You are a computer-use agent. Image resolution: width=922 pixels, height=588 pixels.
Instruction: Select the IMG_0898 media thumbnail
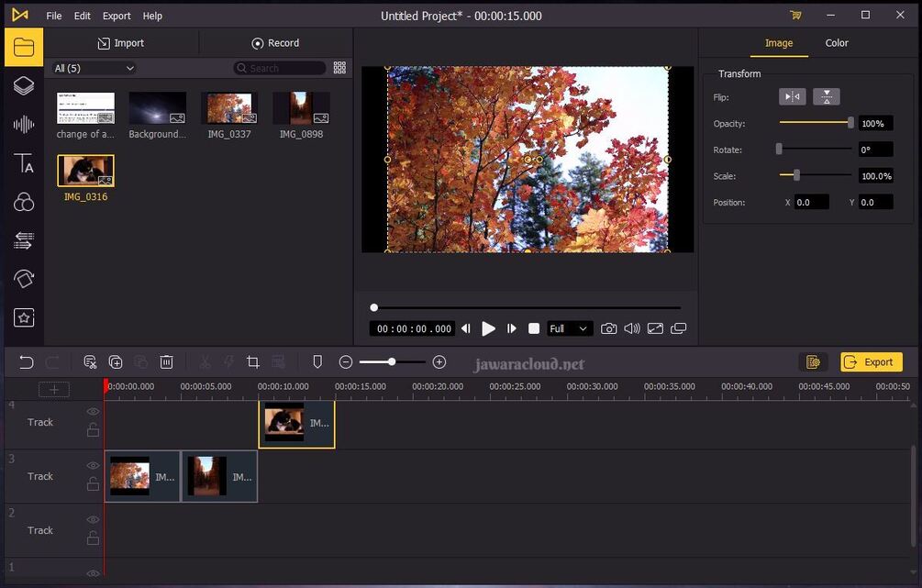(x=301, y=108)
